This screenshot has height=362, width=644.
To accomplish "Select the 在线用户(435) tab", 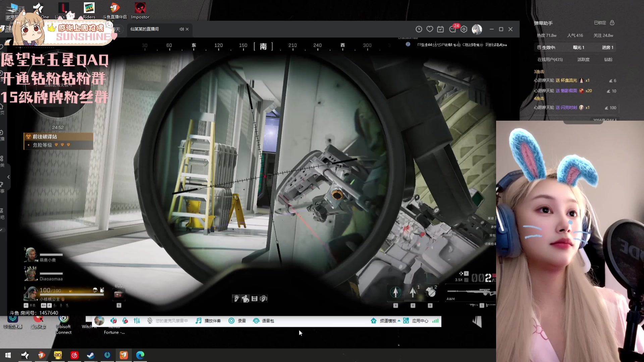I will 550,59.
